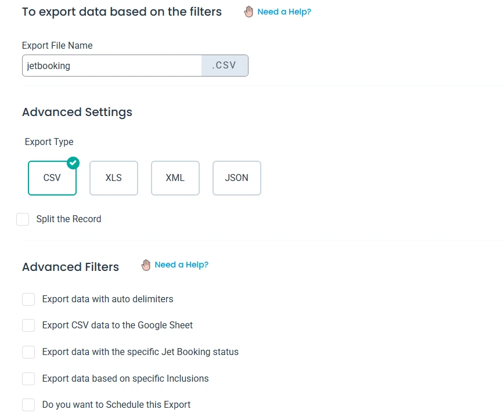The height and width of the screenshot is (420, 504).
Task: Open the Need a Help link at top
Action: pos(284,12)
